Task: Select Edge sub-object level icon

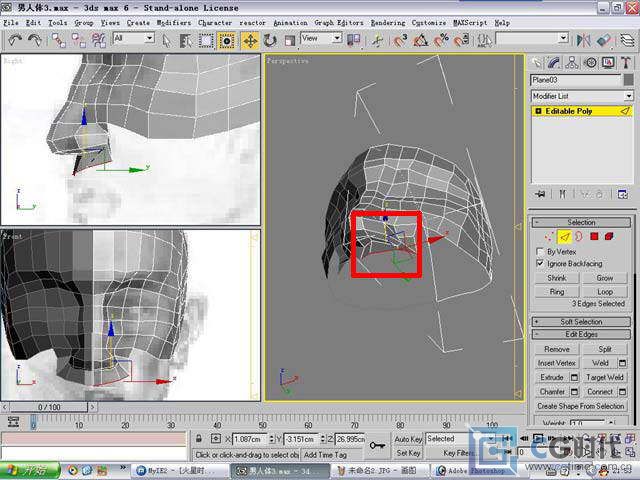Action: (564, 236)
